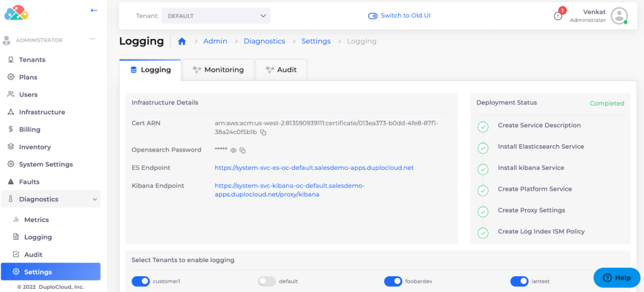The width and height of the screenshot is (644, 292).
Task: Switch to the Monitoring tab
Action: click(x=218, y=70)
